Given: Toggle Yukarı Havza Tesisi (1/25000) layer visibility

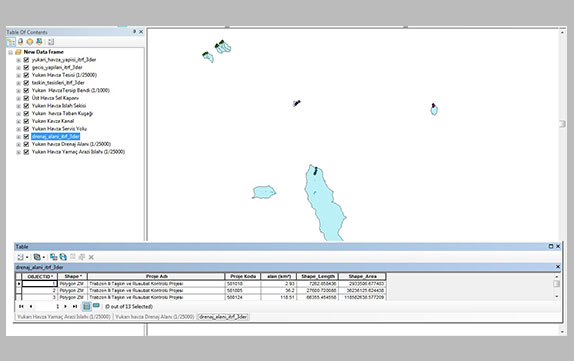Looking at the screenshot, I should pyautogui.click(x=26, y=75).
